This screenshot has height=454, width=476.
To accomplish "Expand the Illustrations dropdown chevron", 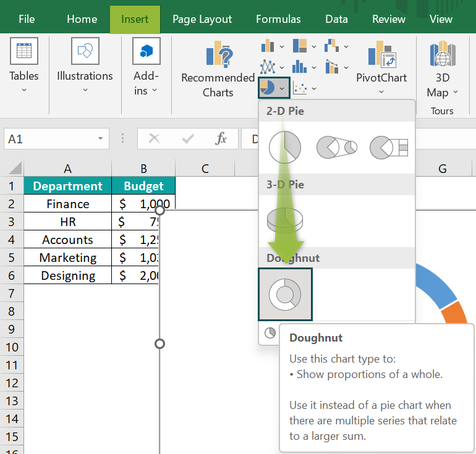I will point(85,90).
